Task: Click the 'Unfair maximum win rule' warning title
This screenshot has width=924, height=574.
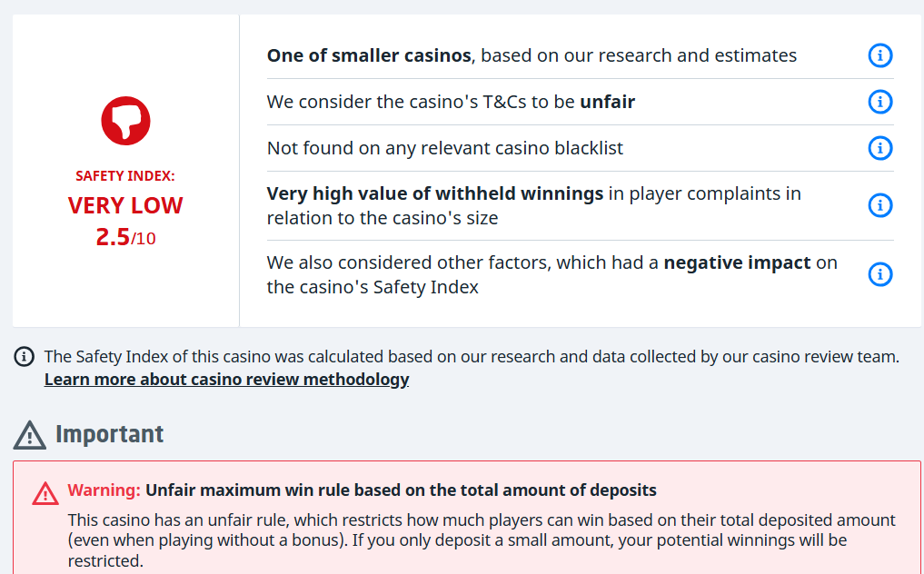Action: coord(401,490)
